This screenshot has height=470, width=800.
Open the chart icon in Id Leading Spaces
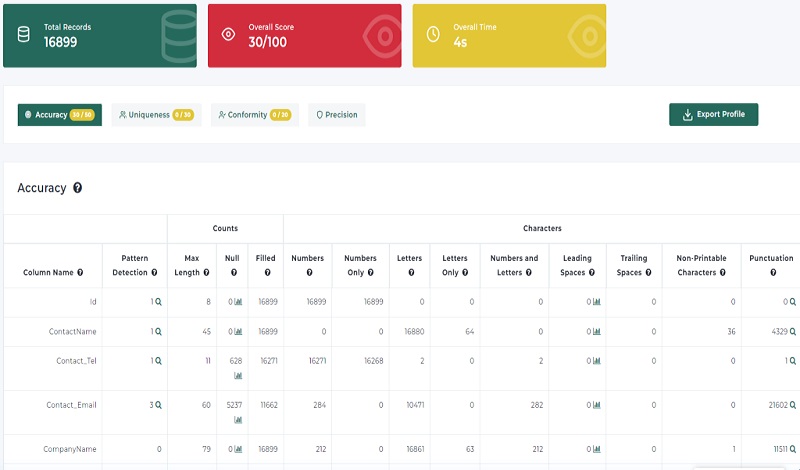597,302
